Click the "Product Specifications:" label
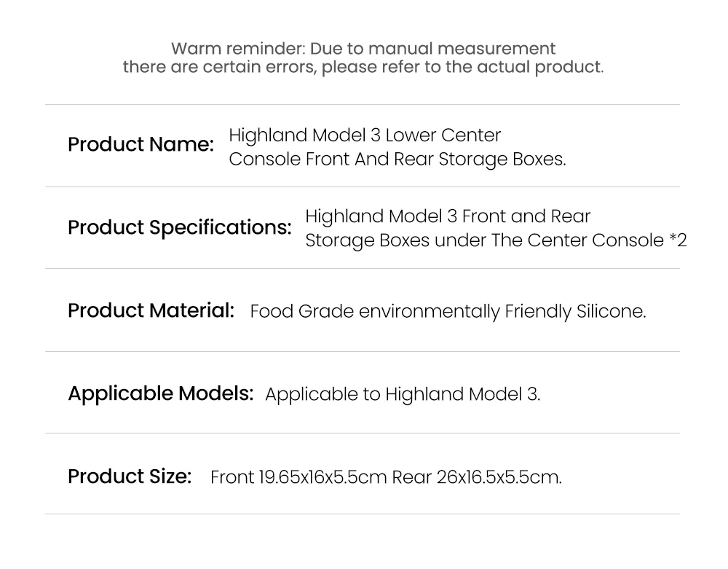 point(179,228)
